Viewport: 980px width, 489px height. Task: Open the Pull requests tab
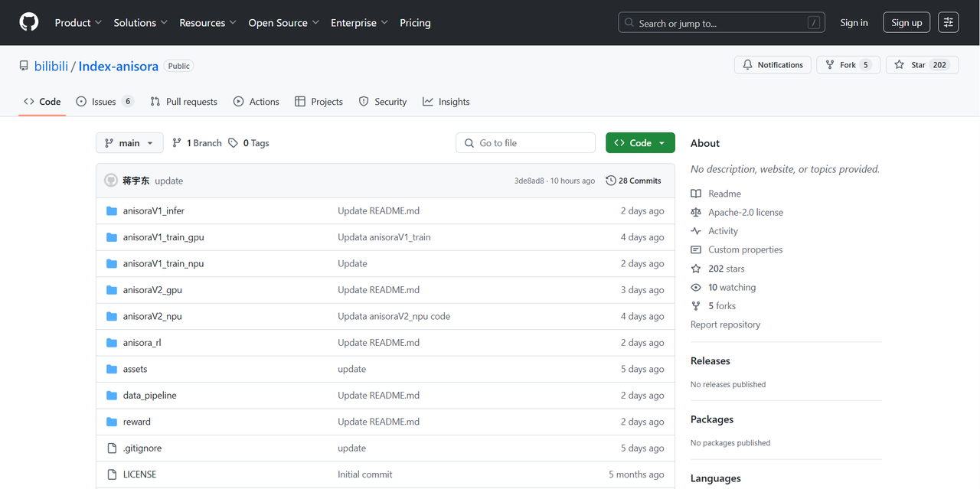[x=184, y=102]
